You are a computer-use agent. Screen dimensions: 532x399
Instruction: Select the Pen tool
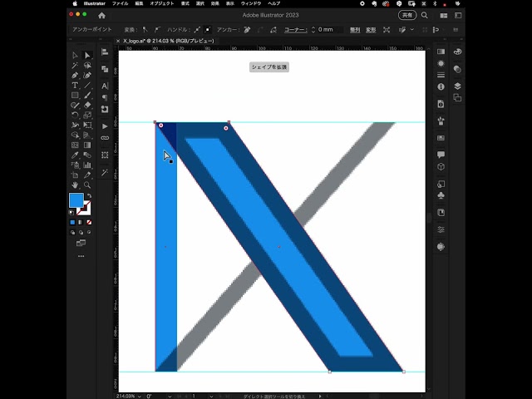pos(75,76)
